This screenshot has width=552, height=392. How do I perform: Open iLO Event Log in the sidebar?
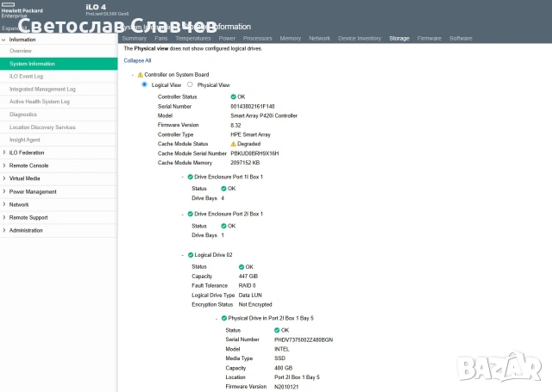point(59,77)
